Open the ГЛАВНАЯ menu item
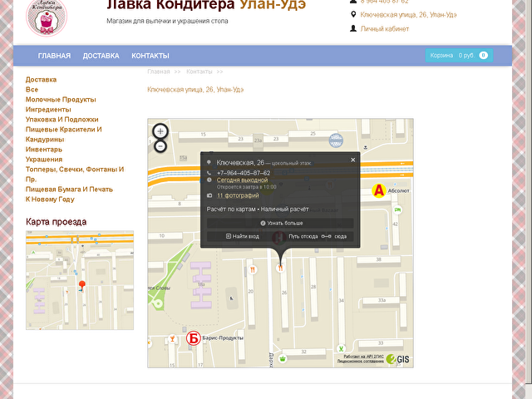Image resolution: width=532 pixels, height=399 pixels. pos(54,56)
